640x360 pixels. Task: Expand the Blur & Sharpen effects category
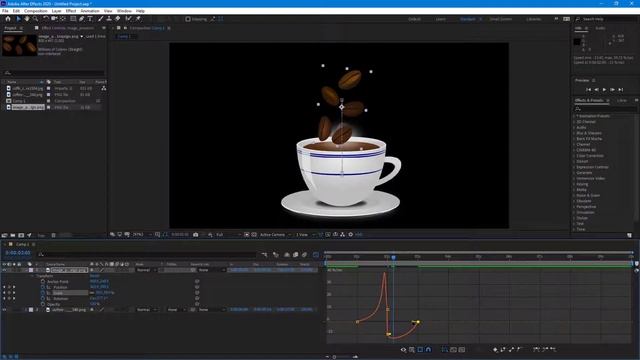click(574, 133)
